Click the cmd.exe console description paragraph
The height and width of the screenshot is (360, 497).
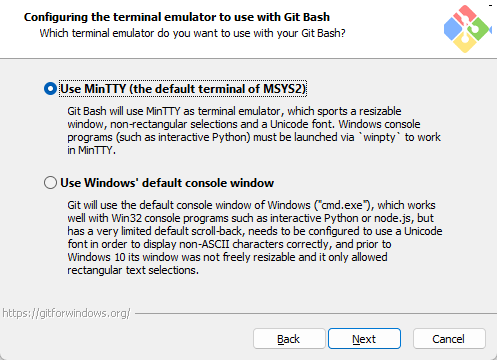(255, 237)
